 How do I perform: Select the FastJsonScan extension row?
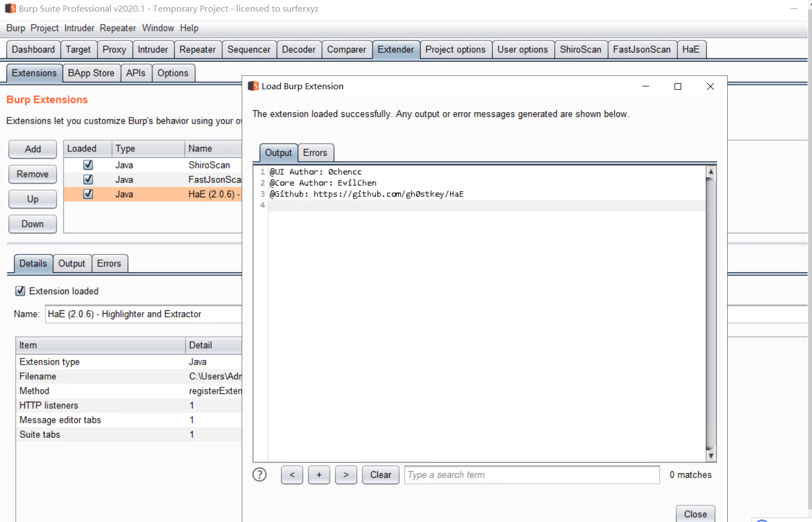pos(153,180)
